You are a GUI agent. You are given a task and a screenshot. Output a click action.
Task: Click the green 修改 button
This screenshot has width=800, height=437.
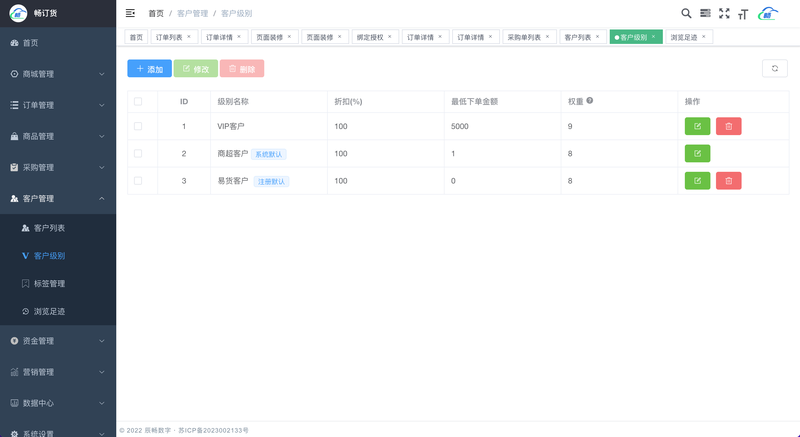pos(195,68)
